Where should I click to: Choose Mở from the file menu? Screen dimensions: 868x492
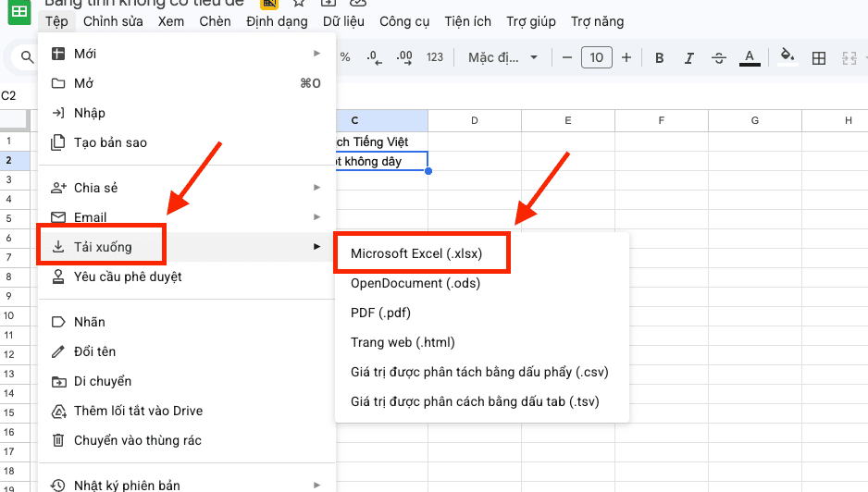pos(187,83)
